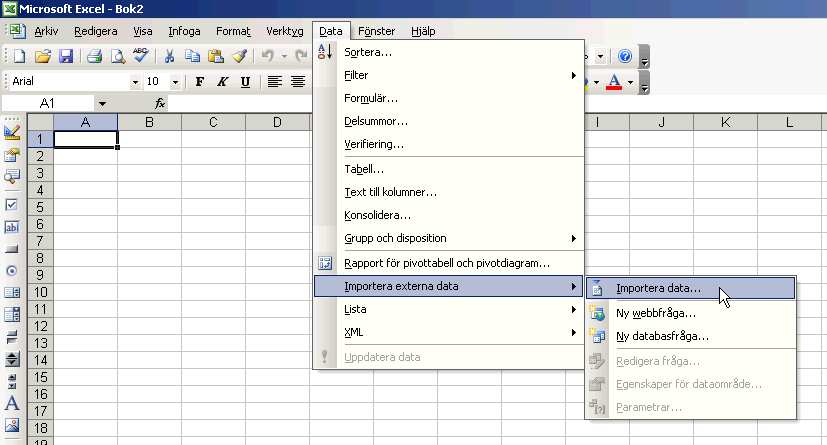Image resolution: width=827 pixels, height=445 pixels.
Task: Open the Hjälp menu
Action: click(423, 31)
